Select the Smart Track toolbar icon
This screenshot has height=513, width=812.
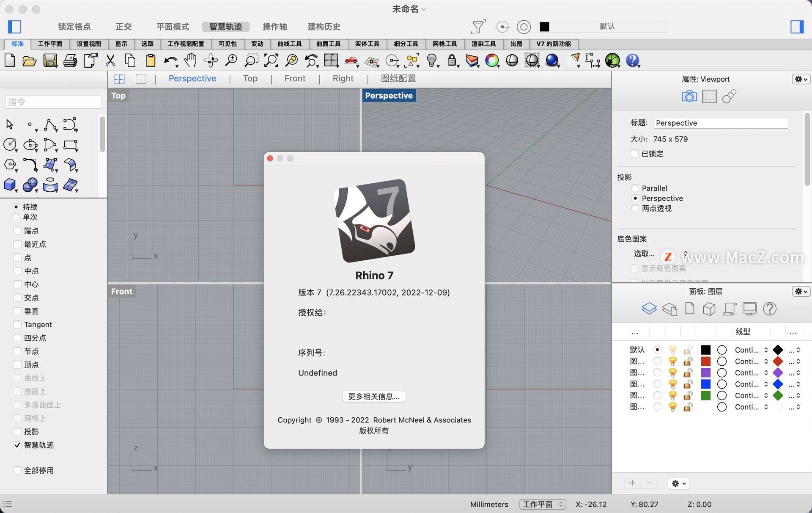click(227, 26)
